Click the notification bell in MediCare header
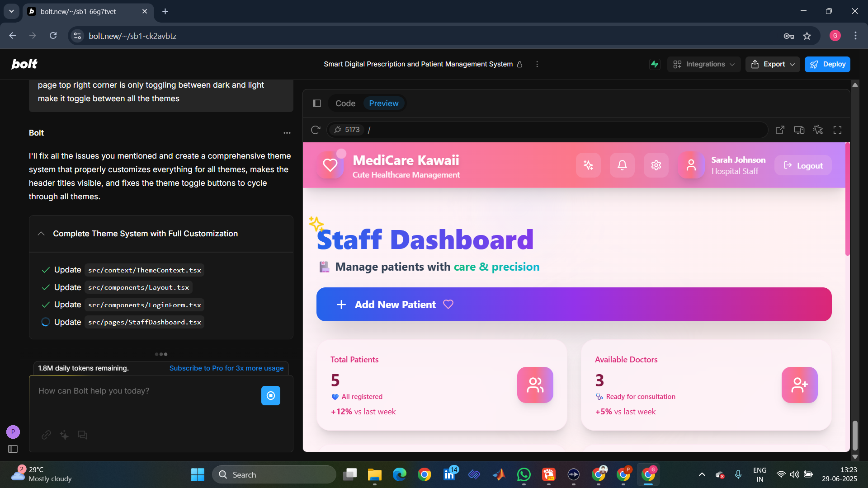Screen dimensions: 868x488 (622, 165)
